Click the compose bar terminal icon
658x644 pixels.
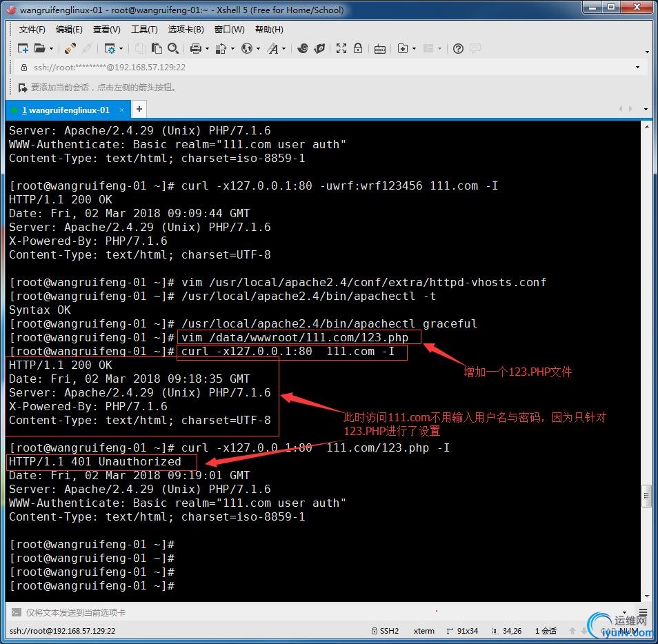(17, 612)
